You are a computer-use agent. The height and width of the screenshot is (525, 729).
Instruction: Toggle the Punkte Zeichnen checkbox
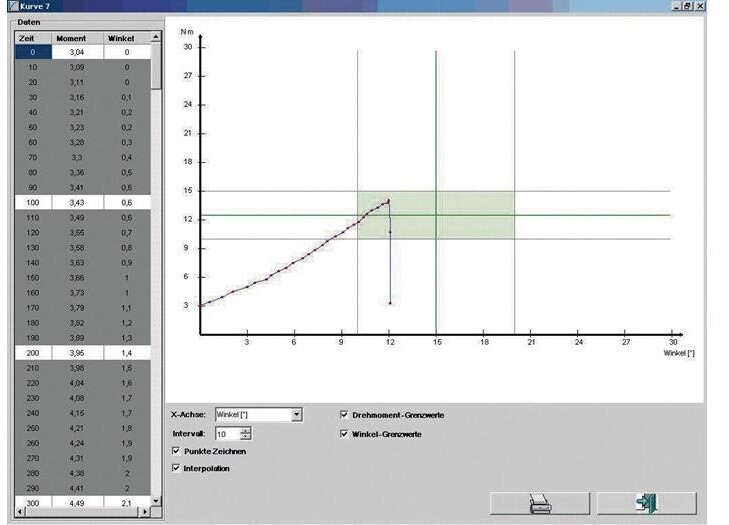(x=177, y=452)
